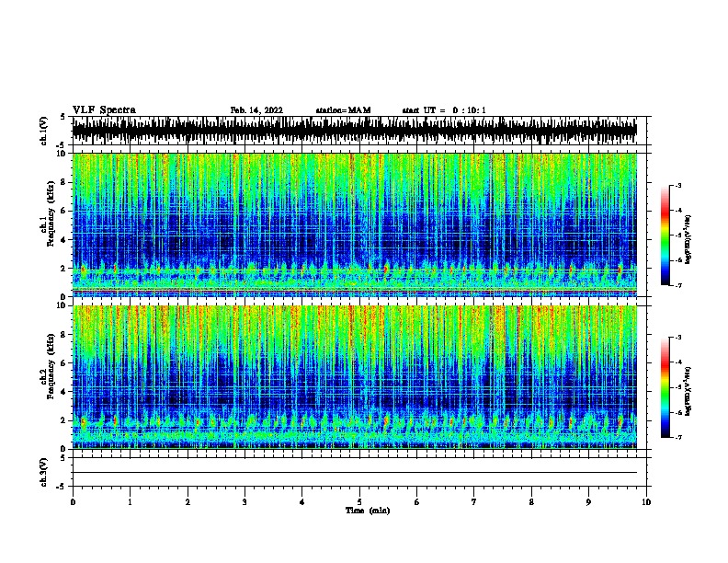The image size is (728, 563).
Task: Click the "start UT = 0 : 10: 1" text
Action: tap(444, 110)
